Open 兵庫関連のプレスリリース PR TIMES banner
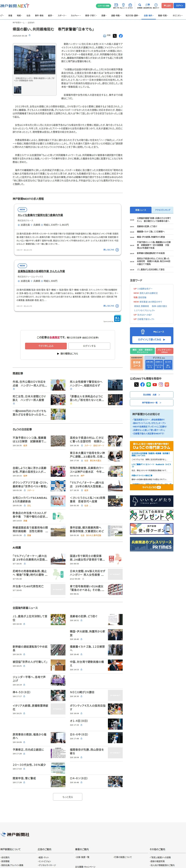186x868 pixels. (x=152, y=544)
